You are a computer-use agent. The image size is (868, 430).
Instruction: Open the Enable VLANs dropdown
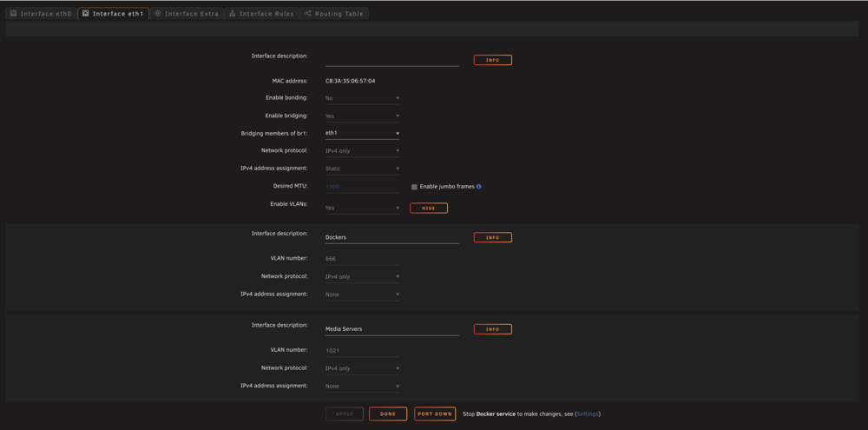point(362,208)
